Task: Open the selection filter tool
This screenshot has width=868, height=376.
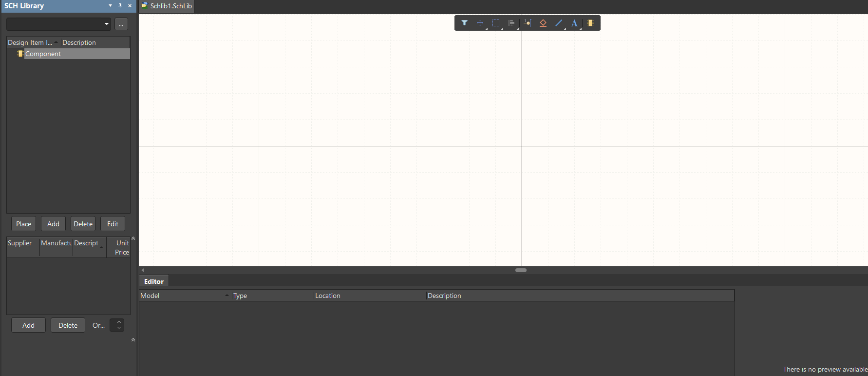Action: (464, 23)
